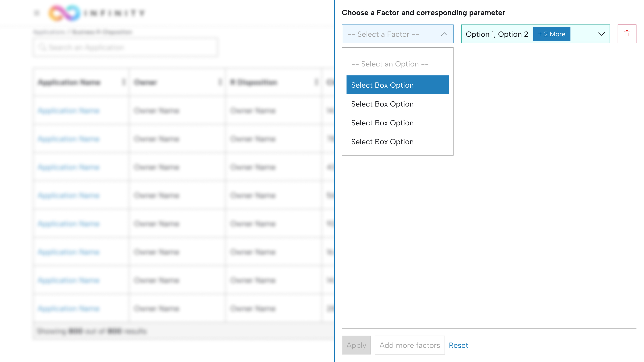The width and height of the screenshot is (644, 362).
Task: Open R-Disposition column options icon
Action: pyautogui.click(x=316, y=82)
